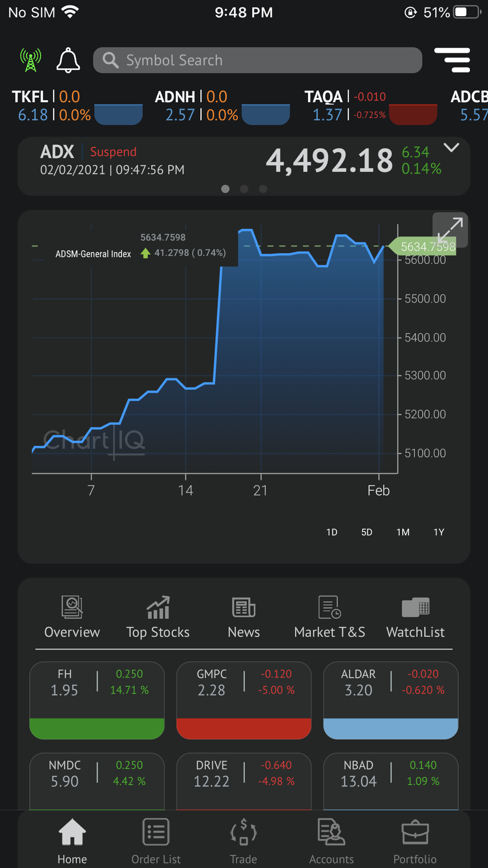Open the ALDAR stock card
This screenshot has width=488, height=868.
click(391, 701)
